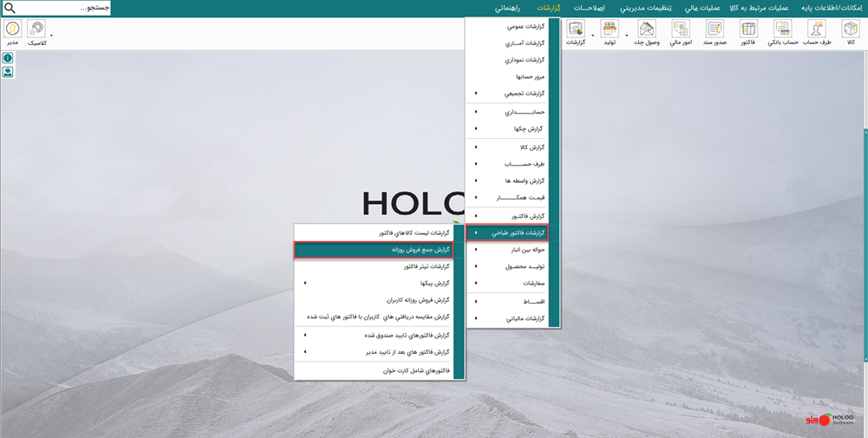Choose گزارشات عمومی from the reports menu
Viewport: 868px width, 438px height.
tap(507, 26)
